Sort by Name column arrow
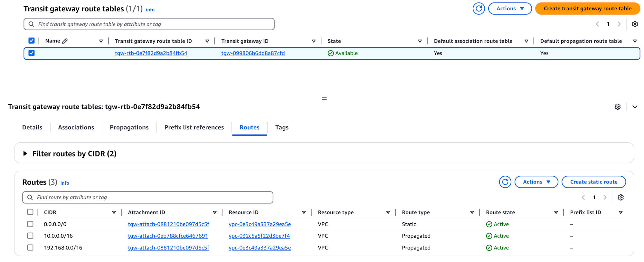644x262 pixels. (x=101, y=41)
